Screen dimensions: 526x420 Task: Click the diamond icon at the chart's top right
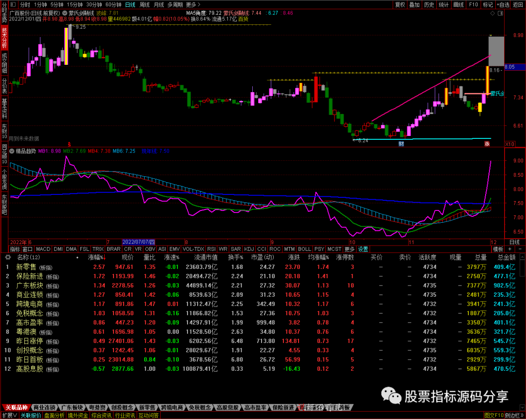[x=492, y=14]
